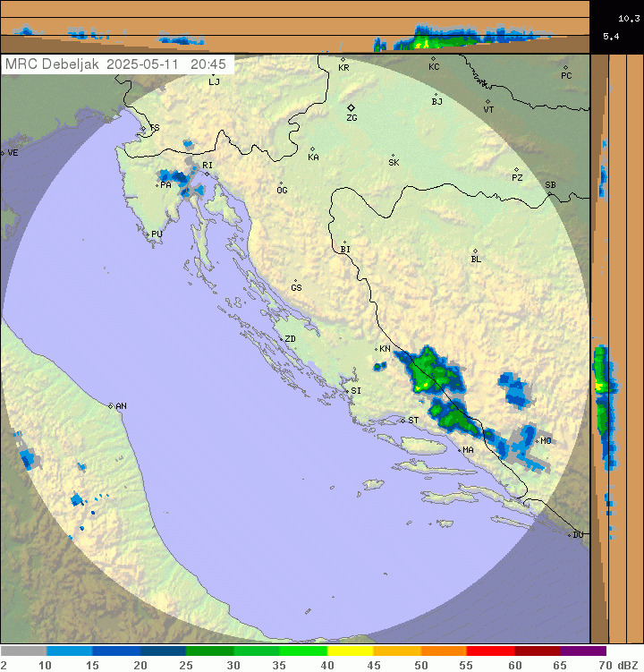644x672 pixels.
Task: Pick the light blue 10–15 dBZ swatch
Action: pyautogui.click(x=70, y=651)
